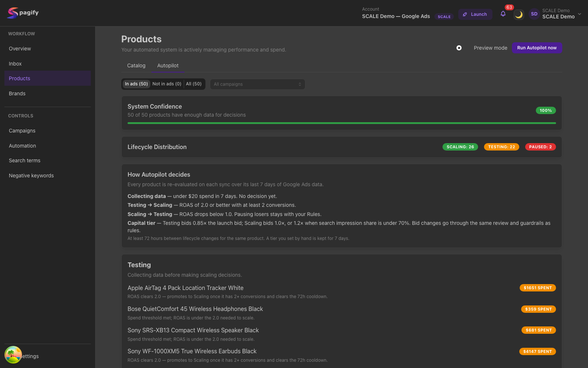Open Brands in the sidebar

(x=47, y=93)
